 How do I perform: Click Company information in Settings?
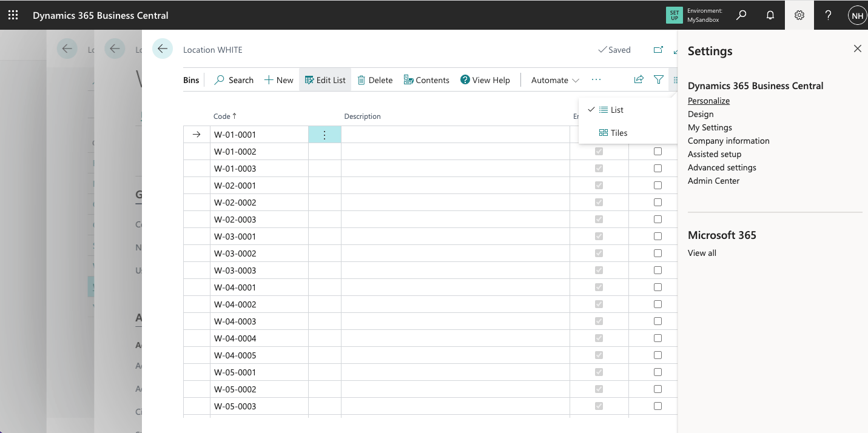(x=728, y=141)
